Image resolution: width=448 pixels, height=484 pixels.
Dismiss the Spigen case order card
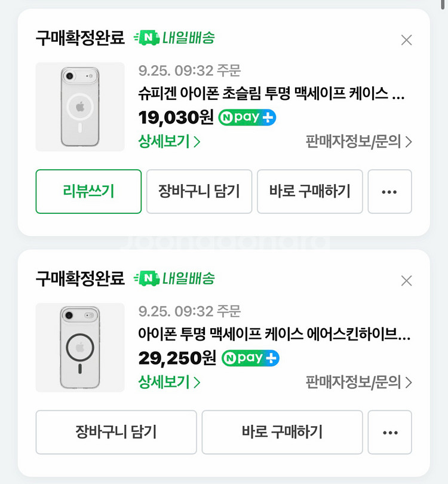pos(406,40)
